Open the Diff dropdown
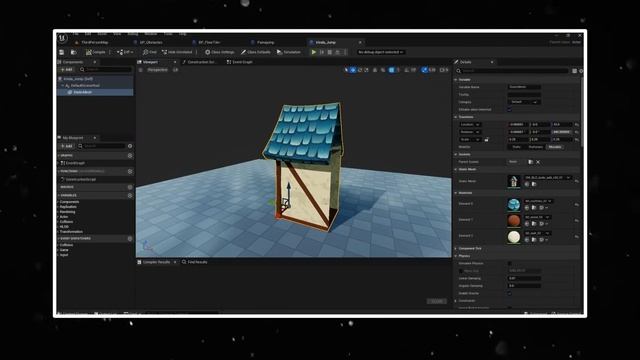Viewport: 640px width, 360px height. (x=125, y=52)
